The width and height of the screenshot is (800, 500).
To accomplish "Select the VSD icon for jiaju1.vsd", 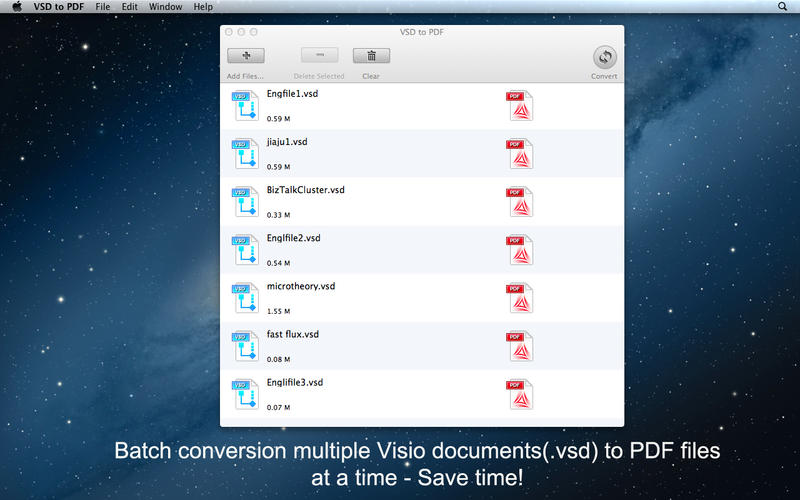I will (x=245, y=154).
